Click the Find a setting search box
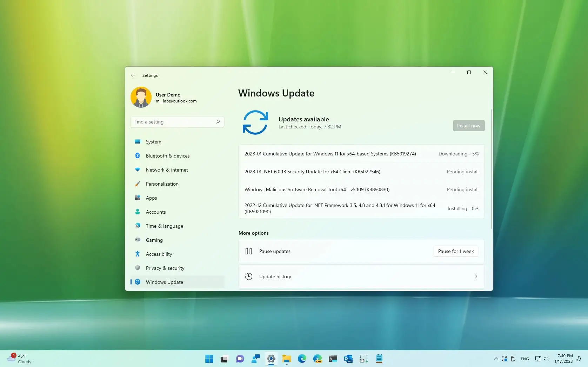The image size is (588, 367). (177, 122)
